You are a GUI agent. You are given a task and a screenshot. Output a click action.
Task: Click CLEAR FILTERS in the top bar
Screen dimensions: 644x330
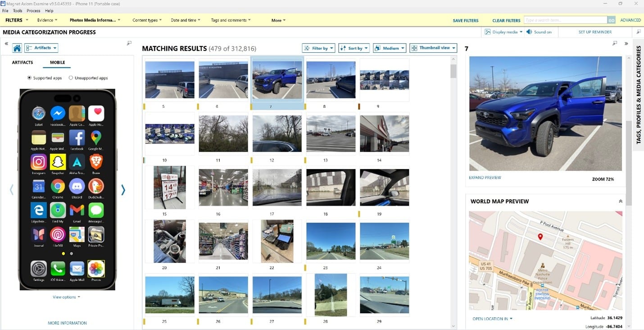506,20
